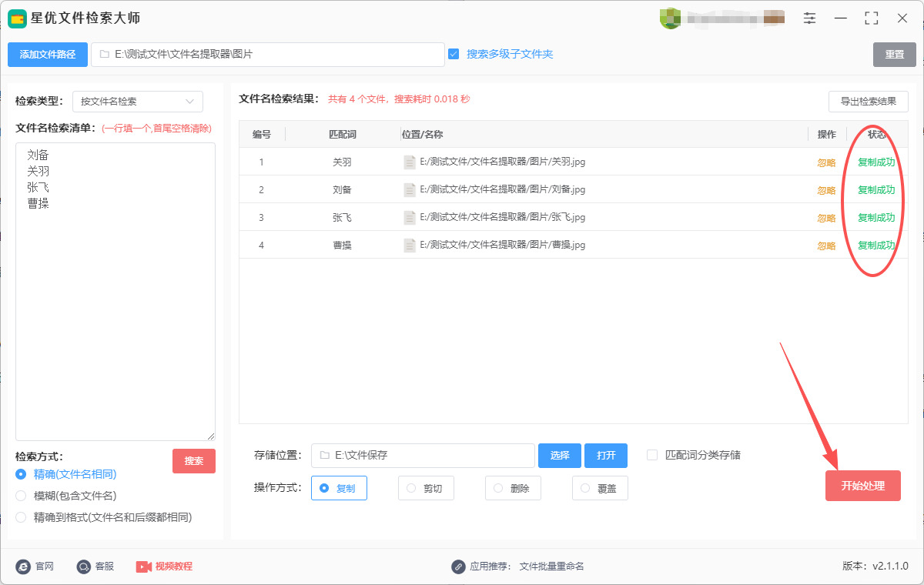Screen dimensions: 924x585
Task: Click the 存储位置 path input field
Action: pos(423,456)
